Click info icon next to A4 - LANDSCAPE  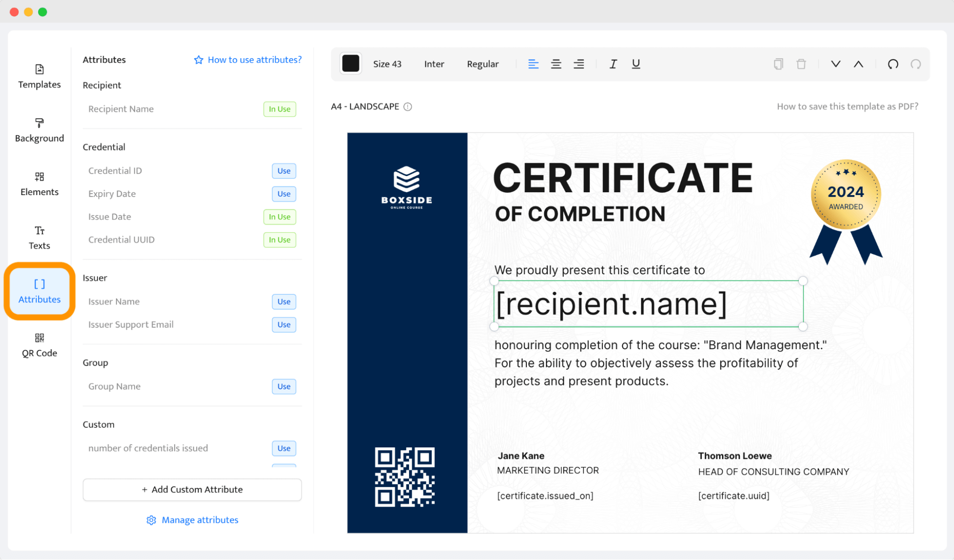[x=408, y=106]
